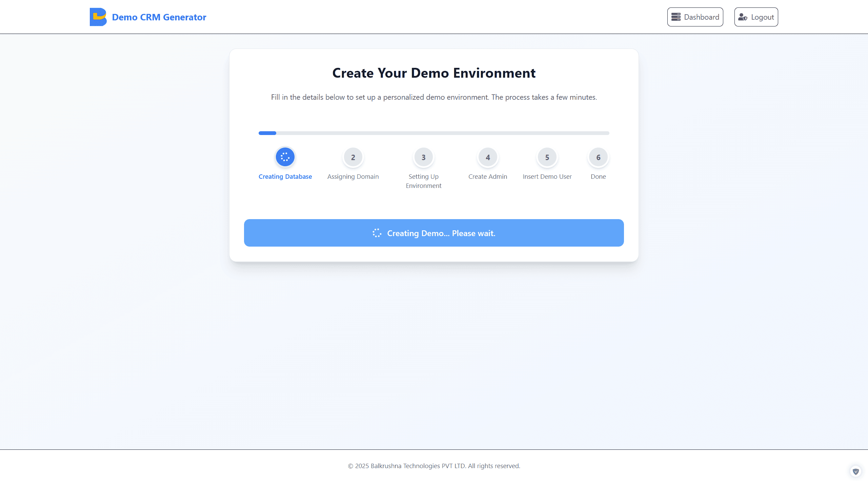Open the Dashboard

click(695, 17)
